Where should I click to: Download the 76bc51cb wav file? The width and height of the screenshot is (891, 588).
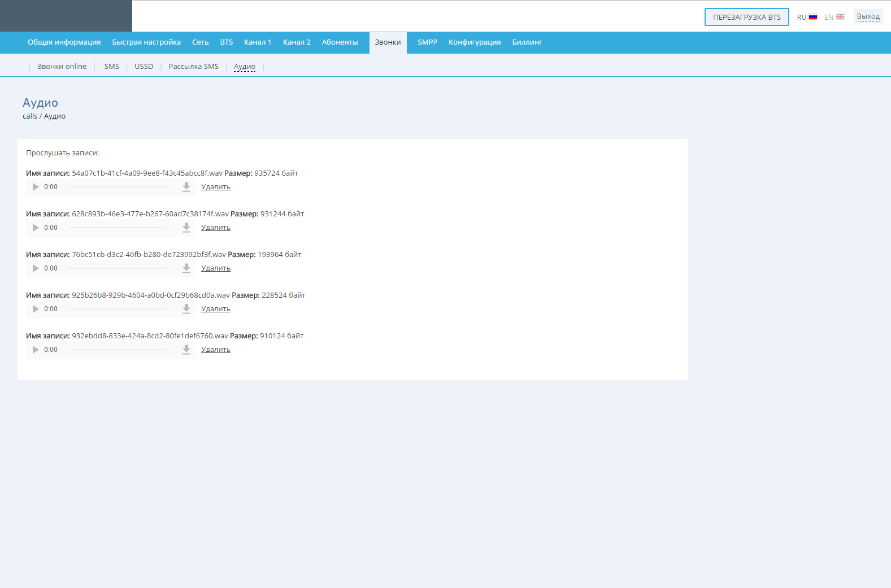(186, 268)
